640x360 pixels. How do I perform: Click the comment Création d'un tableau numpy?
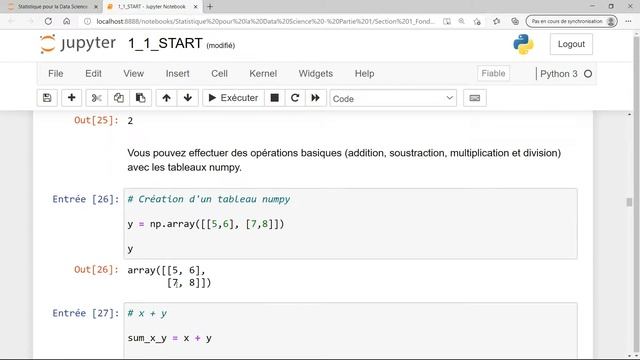pyautogui.click(x=209, y=199)
